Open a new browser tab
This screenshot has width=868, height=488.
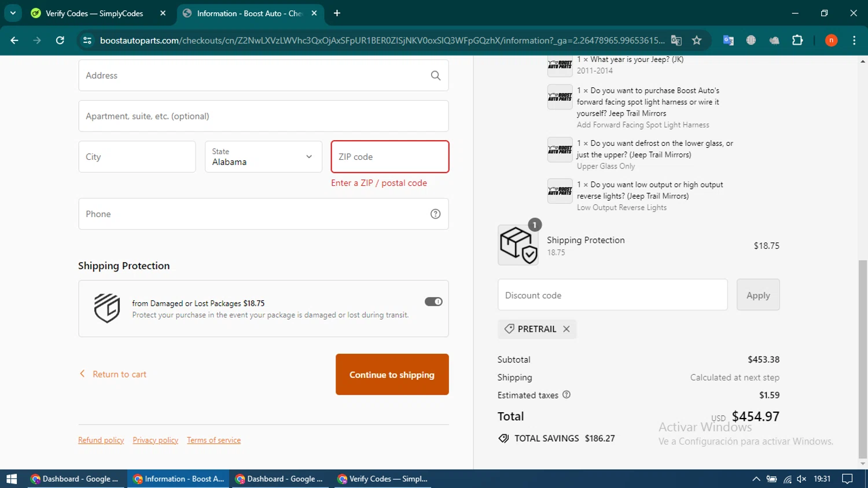(337, 13)
